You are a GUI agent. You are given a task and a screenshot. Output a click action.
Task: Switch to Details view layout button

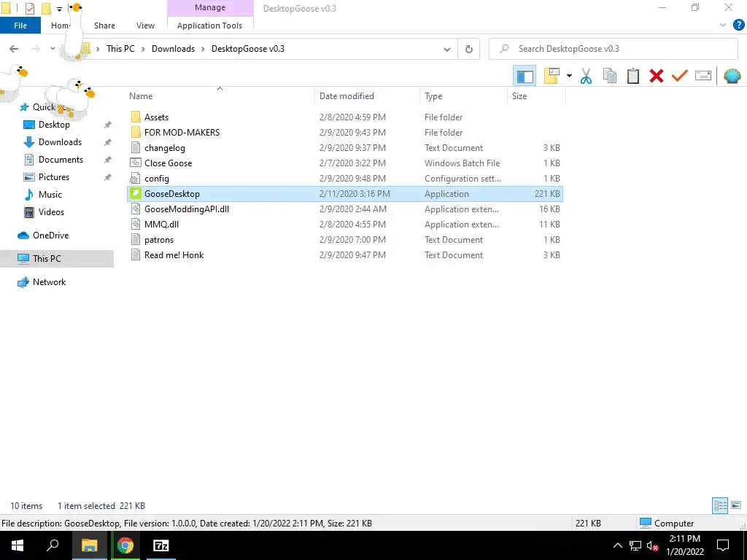(x=720, y=506)
